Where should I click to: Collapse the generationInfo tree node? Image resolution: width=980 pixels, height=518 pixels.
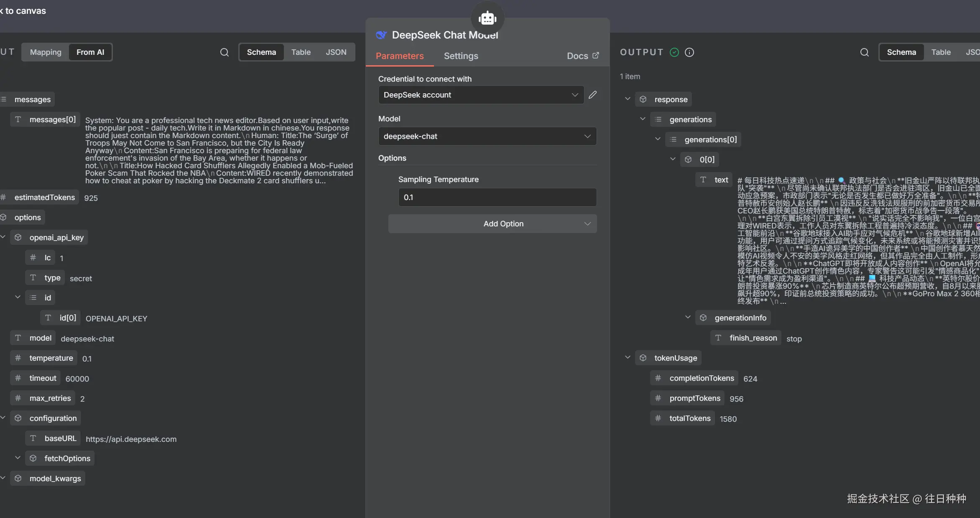point(688,317)
